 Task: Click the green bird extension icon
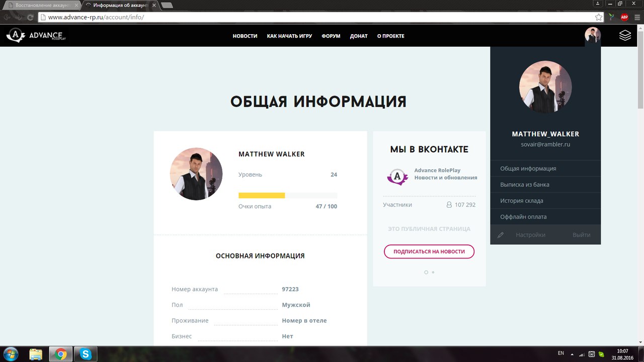pyautogui.click(x=611, y=17)
